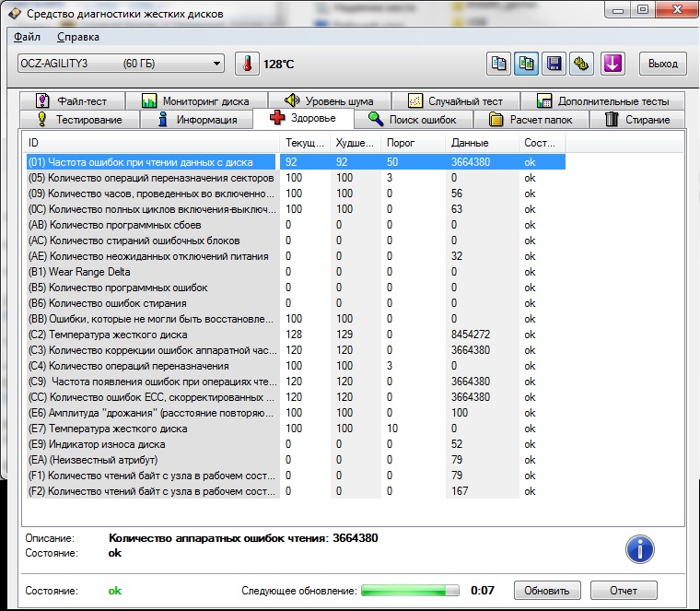The width and height of the screenshot is (700, 611).
Task: Click the Отчет button
Action: [x=624, y=591]
